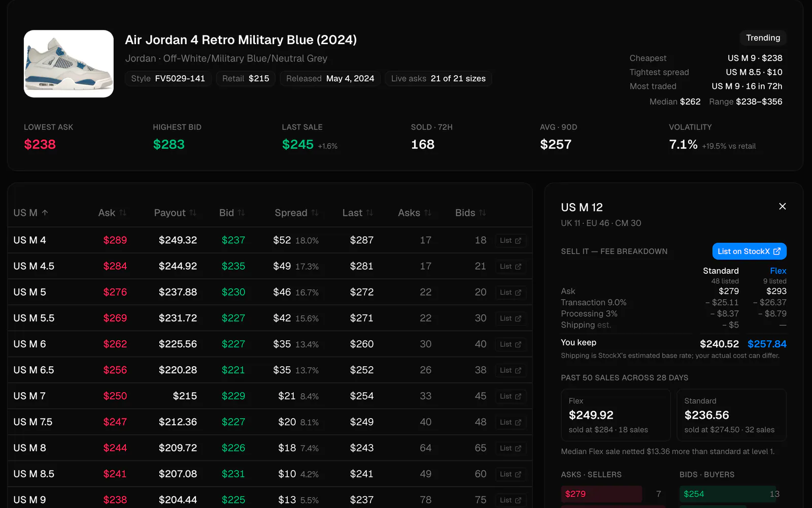Screen dimensions: 812x508
Task: Open List link for US M 6
Action: 511,344
